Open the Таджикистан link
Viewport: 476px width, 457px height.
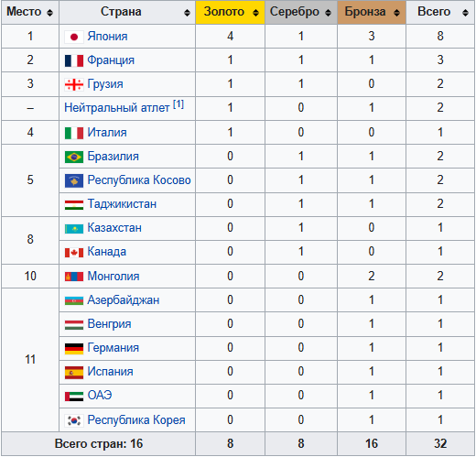pyautogui.click(x=122, y=204)
